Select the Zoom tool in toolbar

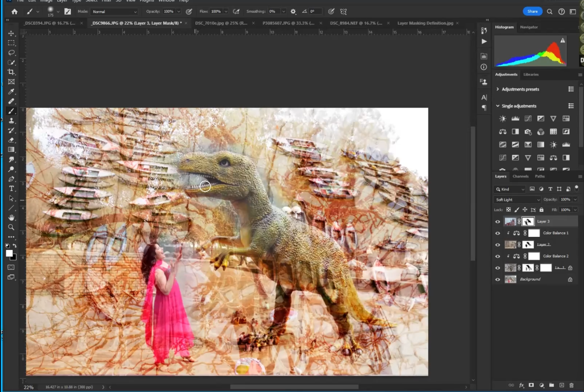point(11,227)
